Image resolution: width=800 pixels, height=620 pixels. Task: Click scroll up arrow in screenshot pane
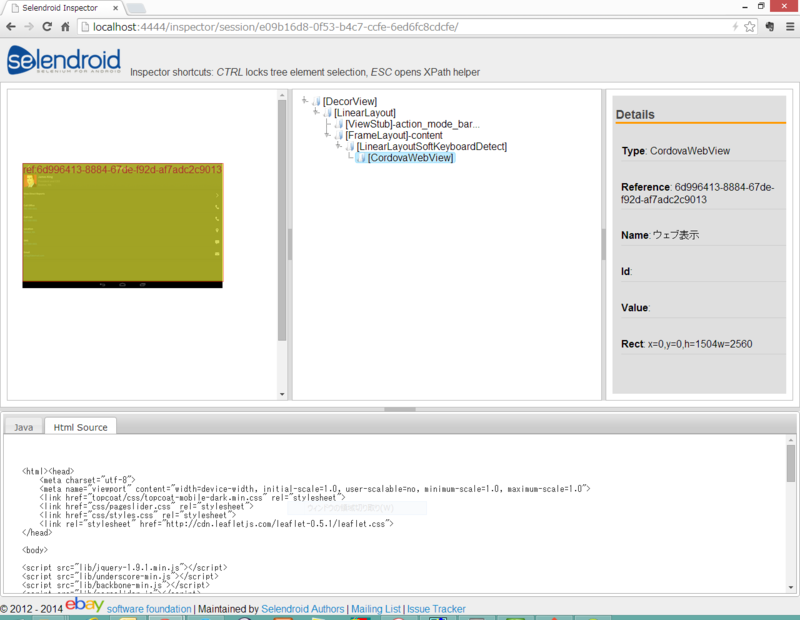point(282,95)
